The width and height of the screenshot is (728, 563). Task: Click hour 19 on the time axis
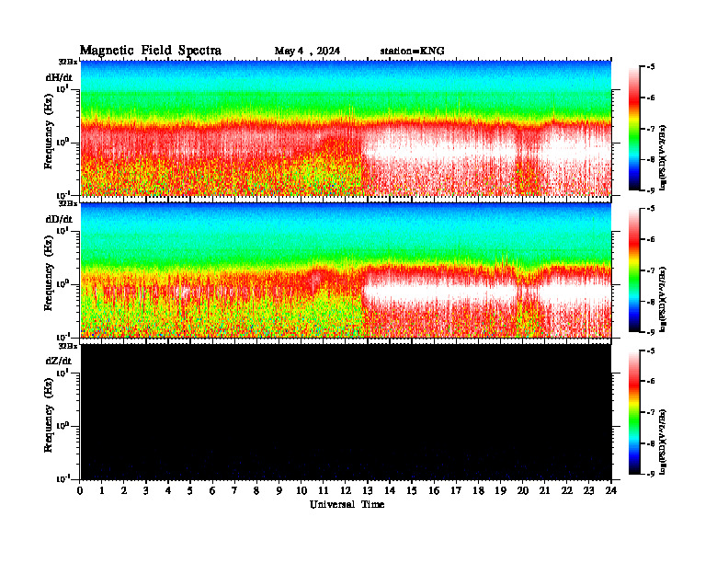[500, 491]
